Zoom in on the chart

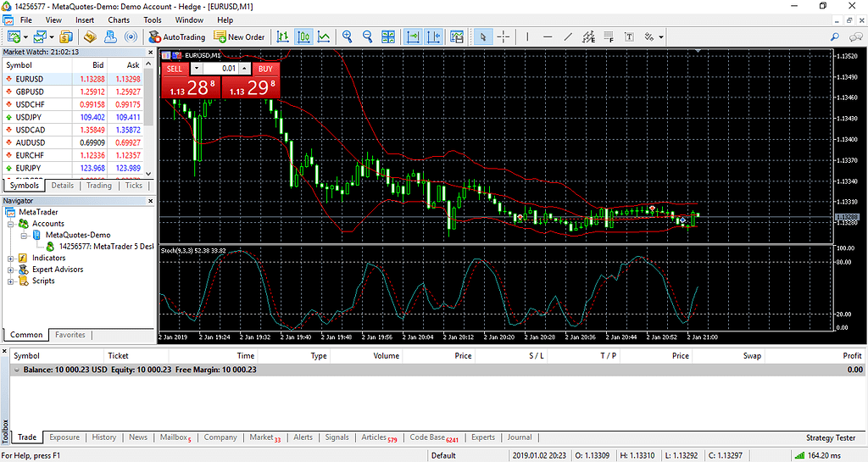tap(347, 37)
